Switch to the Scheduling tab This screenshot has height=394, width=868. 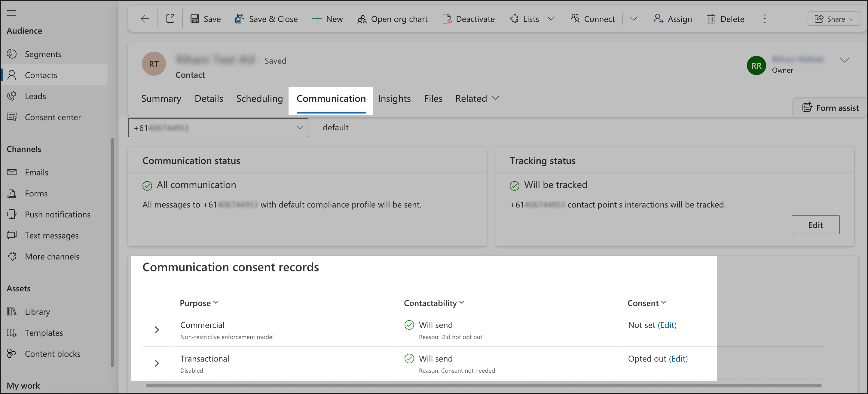tap(259, 98)
